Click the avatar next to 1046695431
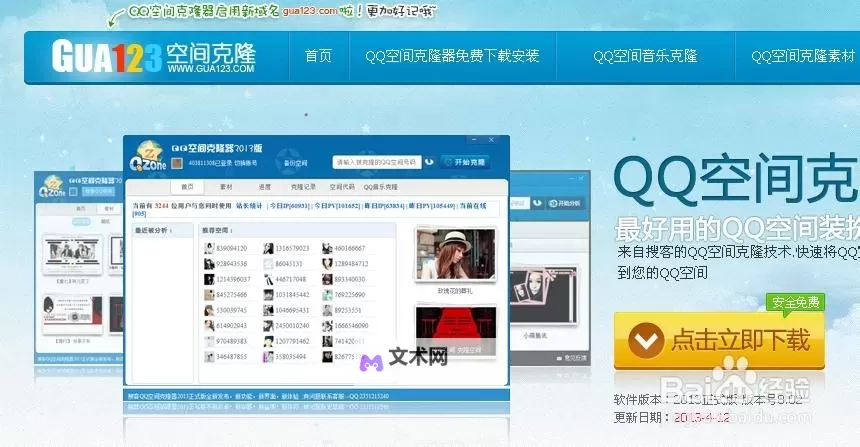Screen dimensions: 860x447 pos(268,310)
